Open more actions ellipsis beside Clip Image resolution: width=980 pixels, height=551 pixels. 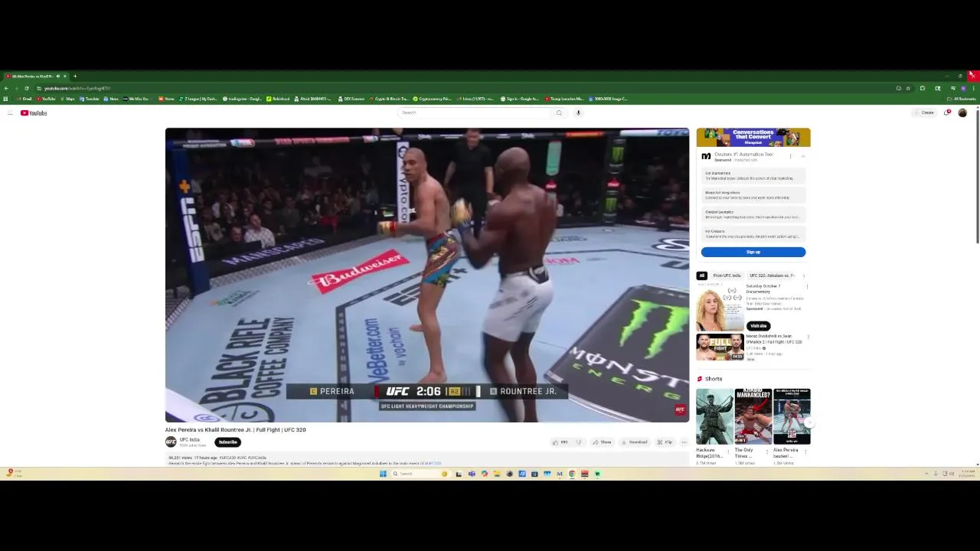[684, 442]
